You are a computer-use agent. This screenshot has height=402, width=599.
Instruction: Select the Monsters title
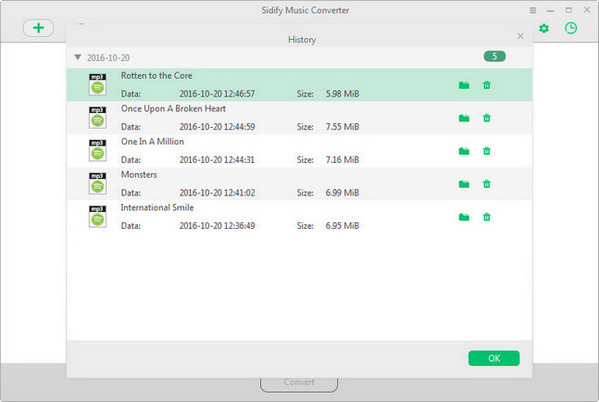click(x=139, y=175)
